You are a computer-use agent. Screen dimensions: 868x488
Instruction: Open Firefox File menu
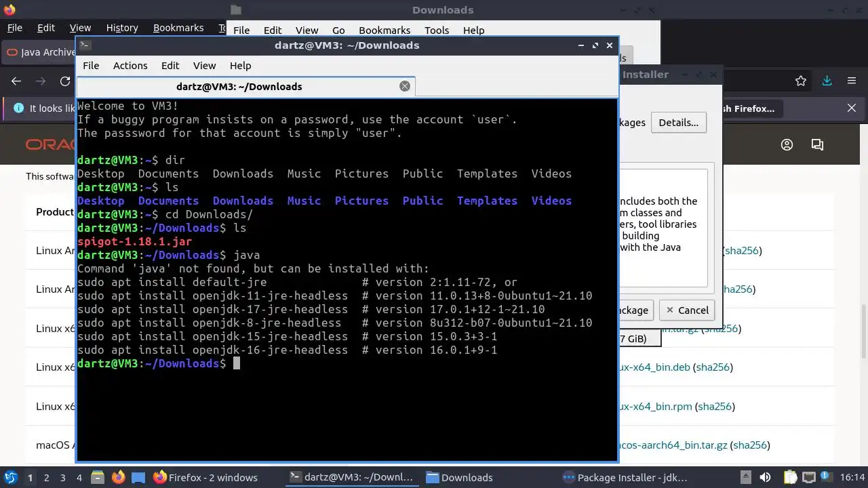15,28
